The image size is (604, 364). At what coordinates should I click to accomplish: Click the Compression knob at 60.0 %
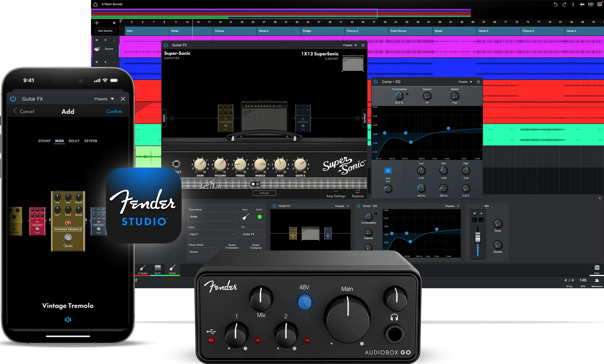399,96
